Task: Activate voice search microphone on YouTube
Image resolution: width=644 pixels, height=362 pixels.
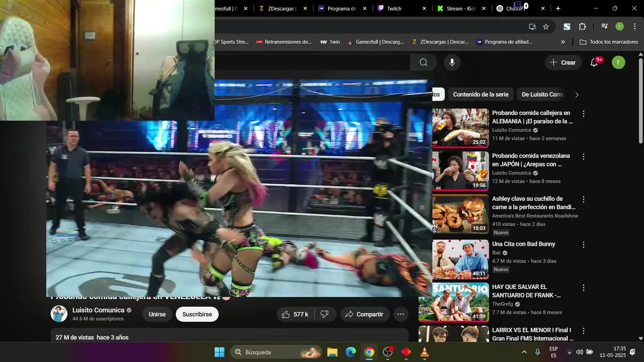Action: [x=452, y=62]
